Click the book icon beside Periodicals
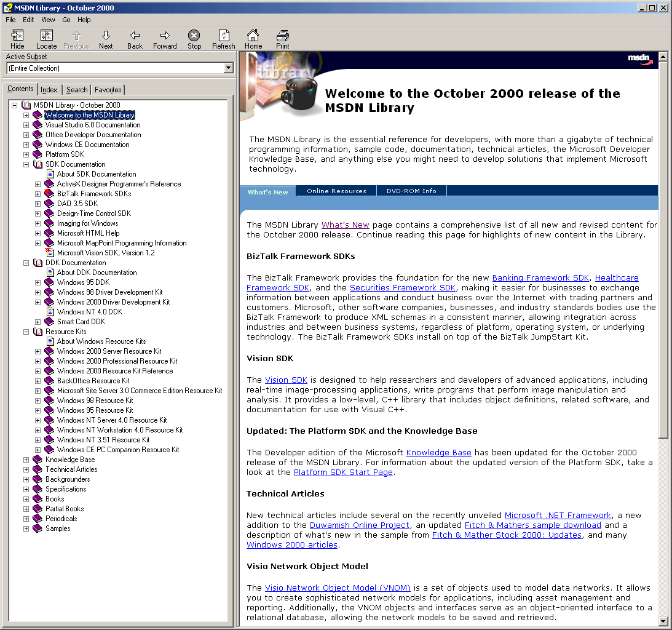The image size is (672, 630). [38, 519]
